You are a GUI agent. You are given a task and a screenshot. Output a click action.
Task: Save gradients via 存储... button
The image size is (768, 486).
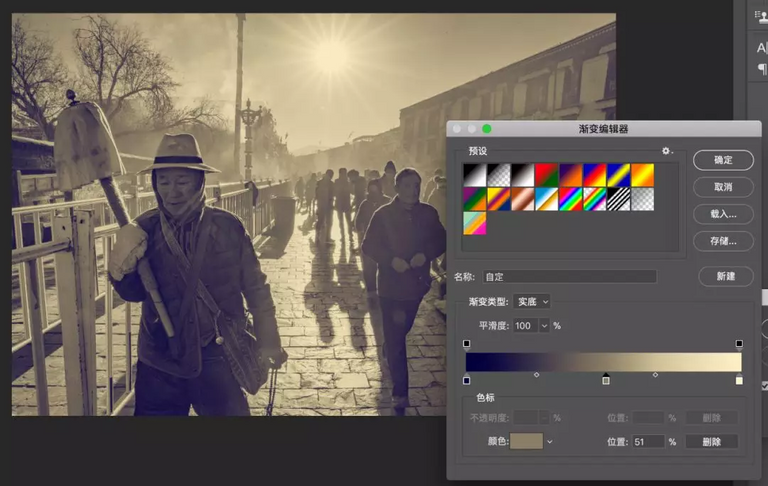point(723,241)
